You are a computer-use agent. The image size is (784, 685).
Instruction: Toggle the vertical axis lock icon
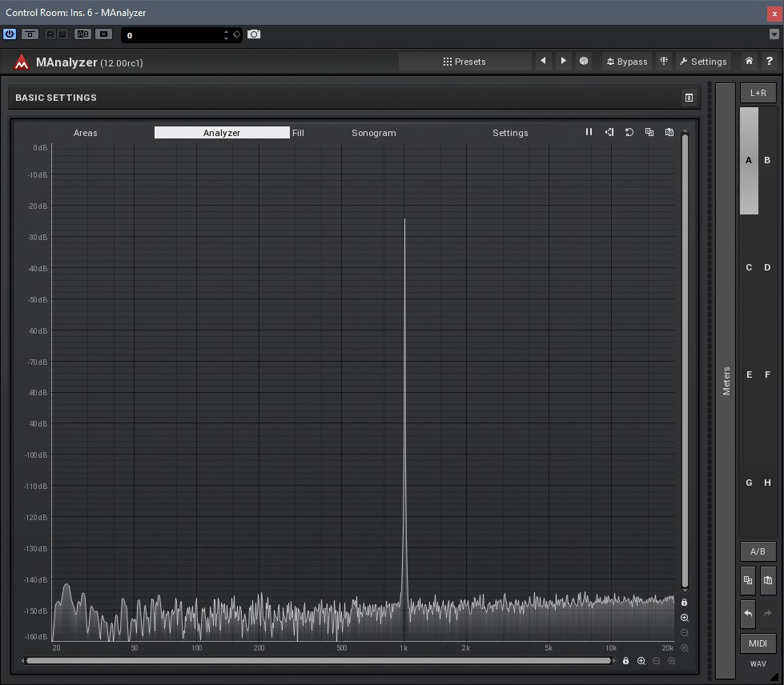coord(685,603)
